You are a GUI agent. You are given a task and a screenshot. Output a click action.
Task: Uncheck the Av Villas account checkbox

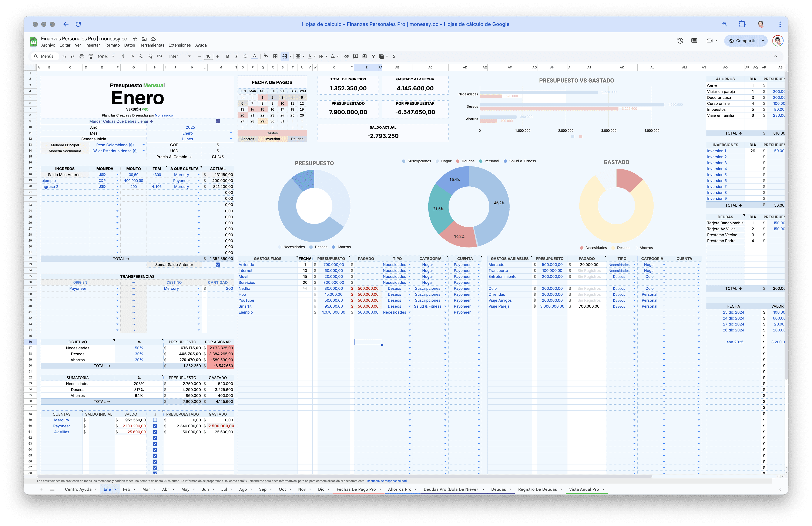[x=155, y=432]
